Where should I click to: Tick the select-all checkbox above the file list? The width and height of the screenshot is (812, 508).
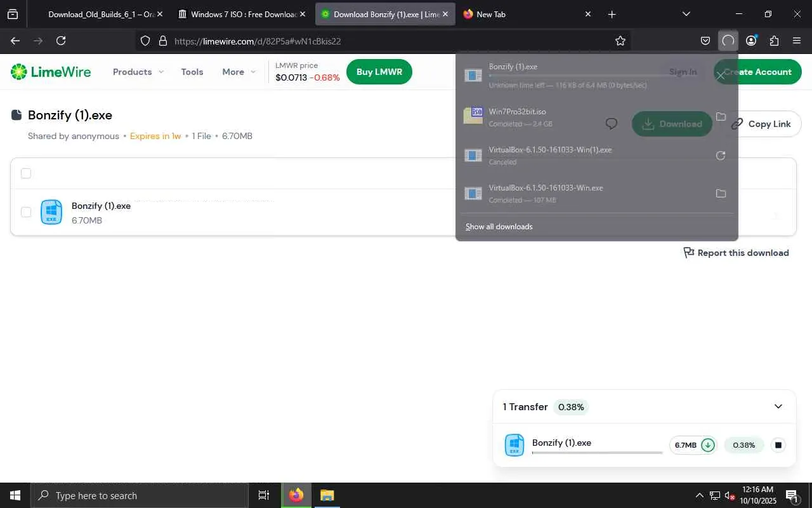coord(26,173)
